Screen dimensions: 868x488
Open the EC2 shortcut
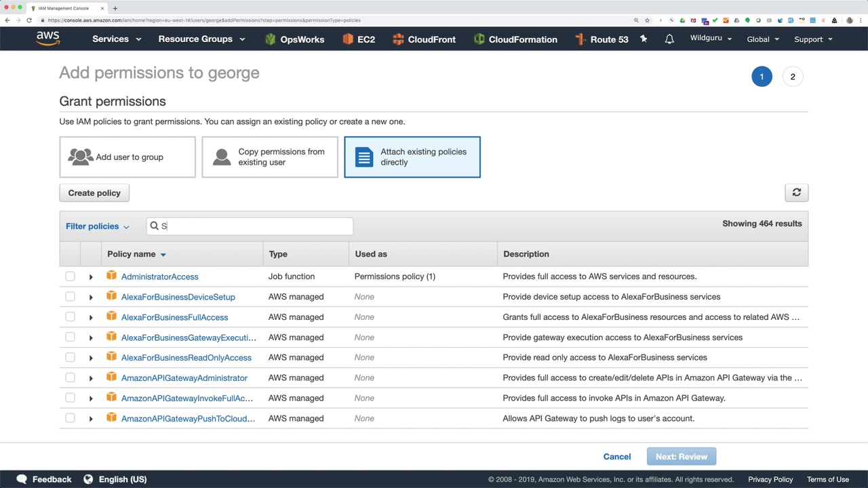click(359, 39)
